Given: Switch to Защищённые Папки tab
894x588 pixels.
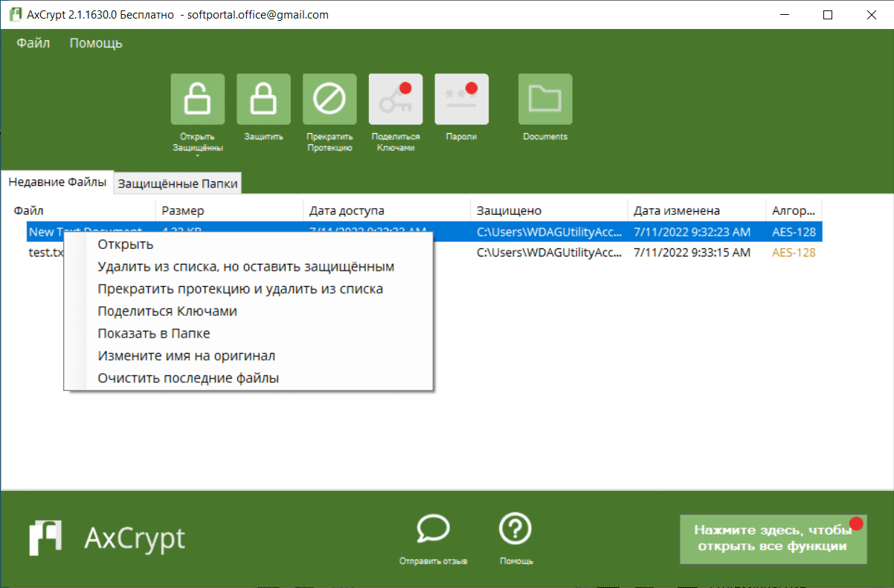Looking at the screenshot, I should pos(179,184).
